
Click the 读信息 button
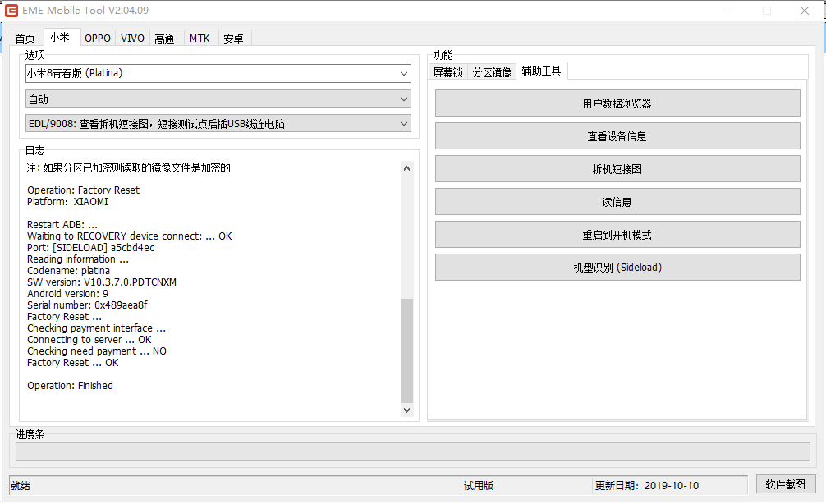point(617,202)
